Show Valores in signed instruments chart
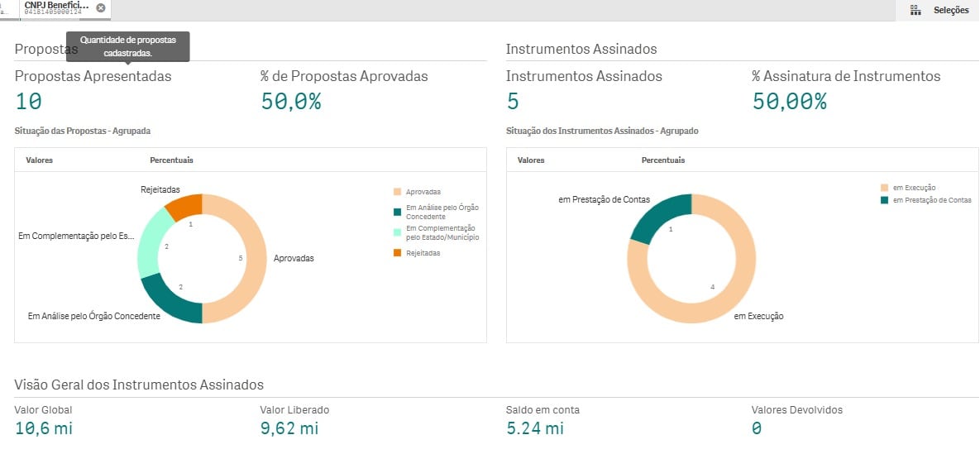The image size is (980, 454). 530,160
